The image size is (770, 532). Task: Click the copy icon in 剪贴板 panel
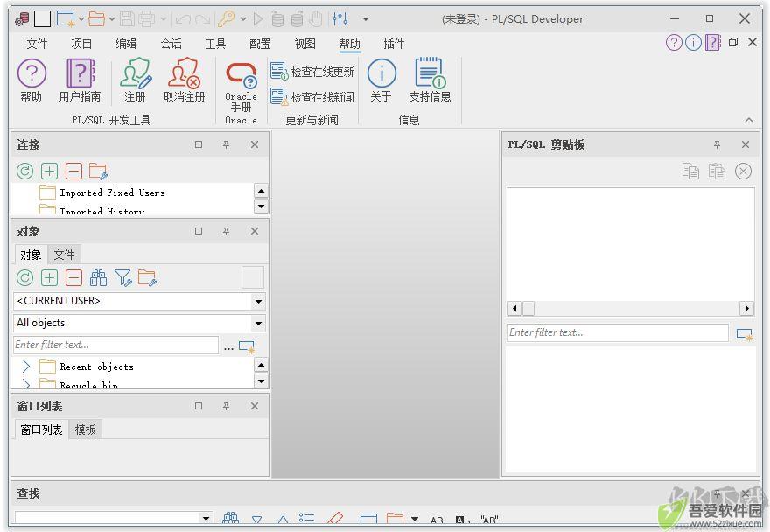(x=690, y=171)
